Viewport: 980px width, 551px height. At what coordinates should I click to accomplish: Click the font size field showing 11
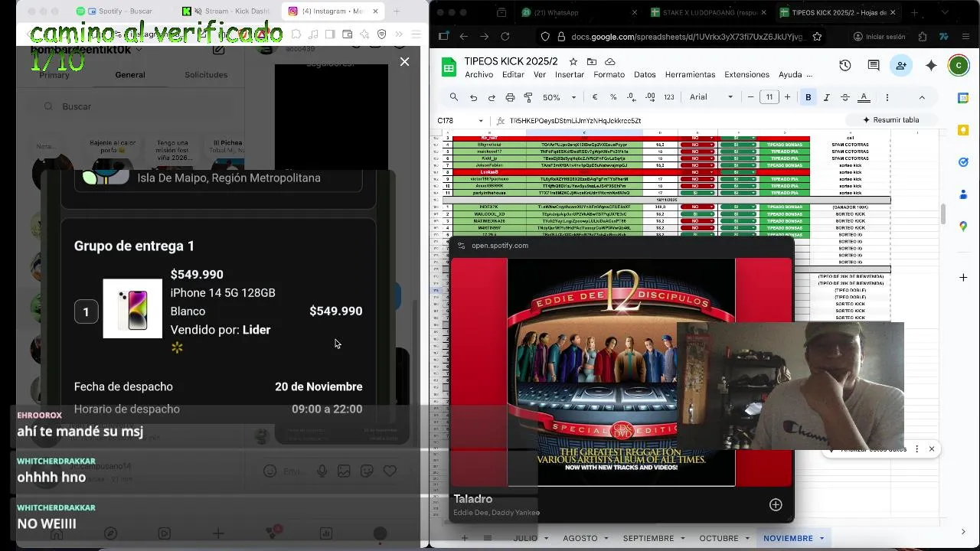[769, 97]
